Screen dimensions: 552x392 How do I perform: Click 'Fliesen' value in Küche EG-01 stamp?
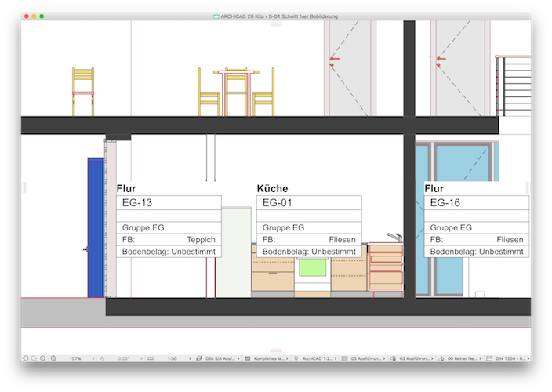tap(342, 240)
